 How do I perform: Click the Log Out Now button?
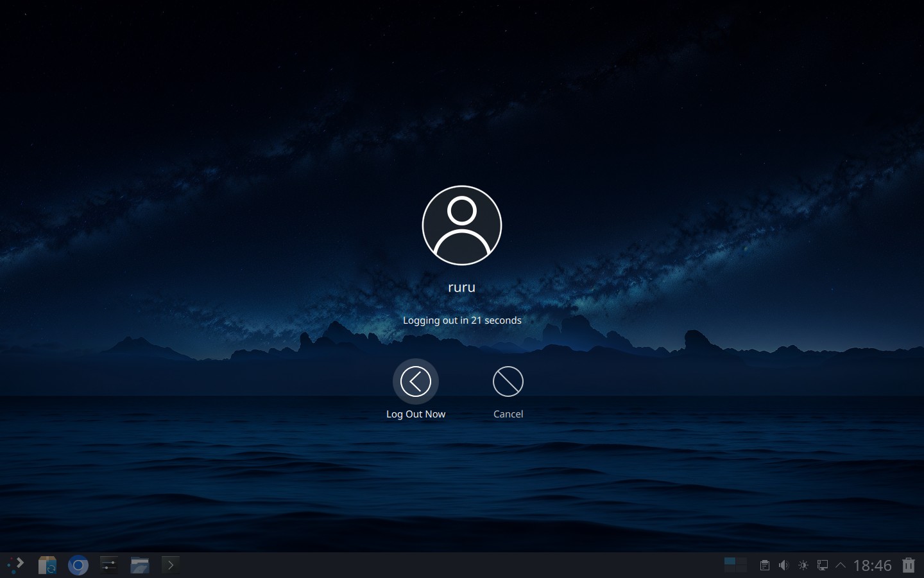pyautogui.click(x=415, y=381)
